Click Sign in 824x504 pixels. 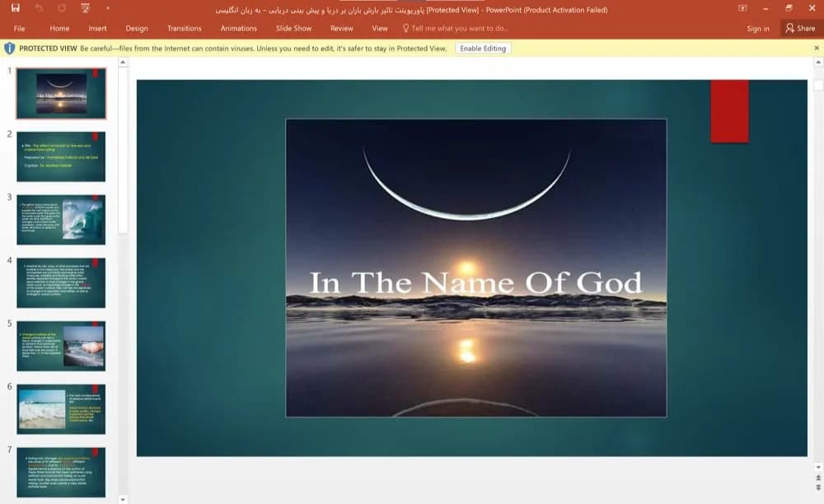(x=758, y=28)
